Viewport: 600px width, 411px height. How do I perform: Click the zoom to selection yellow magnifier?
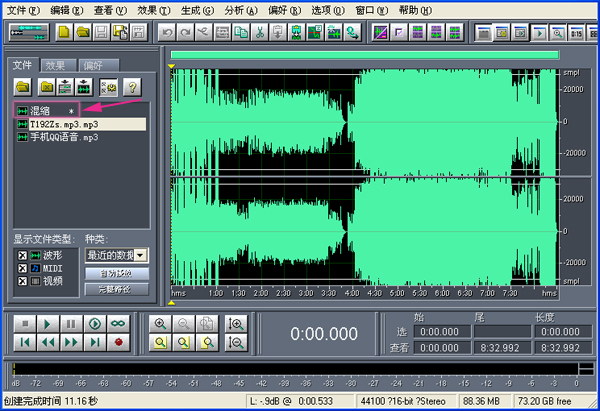click(x=160, y=342)
